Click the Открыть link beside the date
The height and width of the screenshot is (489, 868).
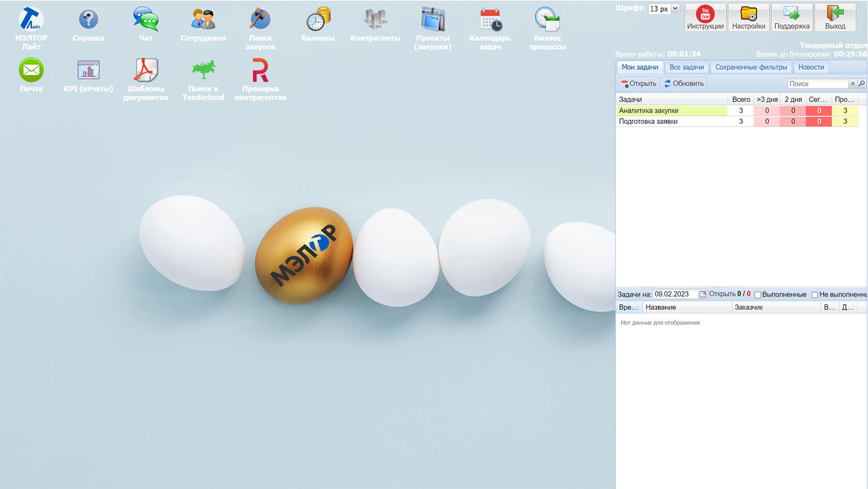click(x=722, y=294)
